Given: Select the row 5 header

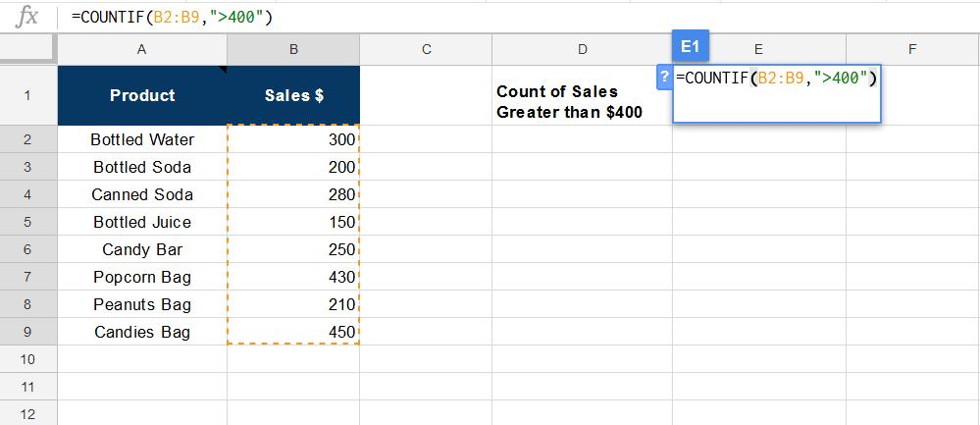Looking at the screenshot, I should point(27,222).
